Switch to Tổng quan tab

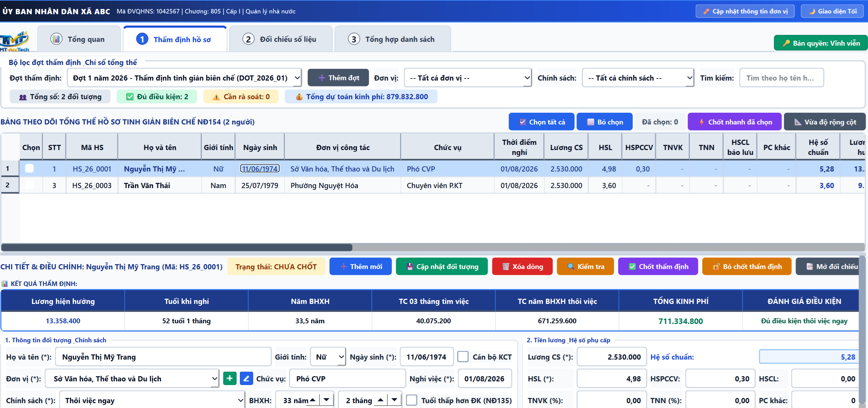[x=79, y=39]
